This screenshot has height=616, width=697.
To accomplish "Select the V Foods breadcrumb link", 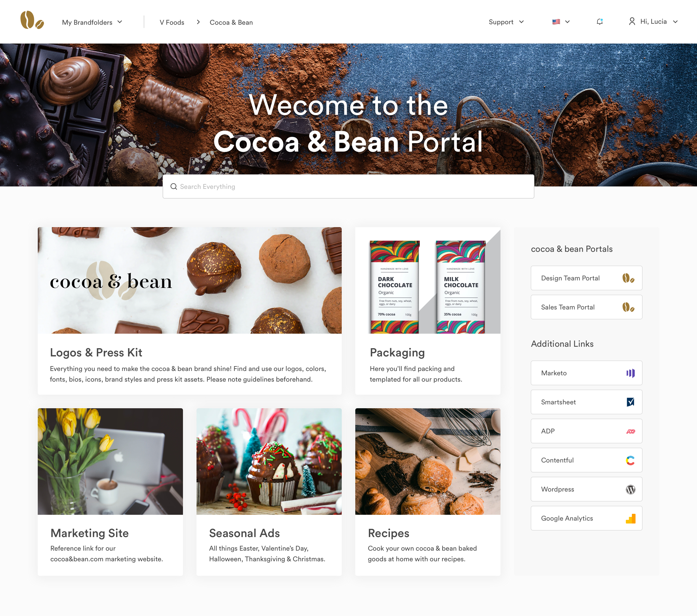I will 172,23.
